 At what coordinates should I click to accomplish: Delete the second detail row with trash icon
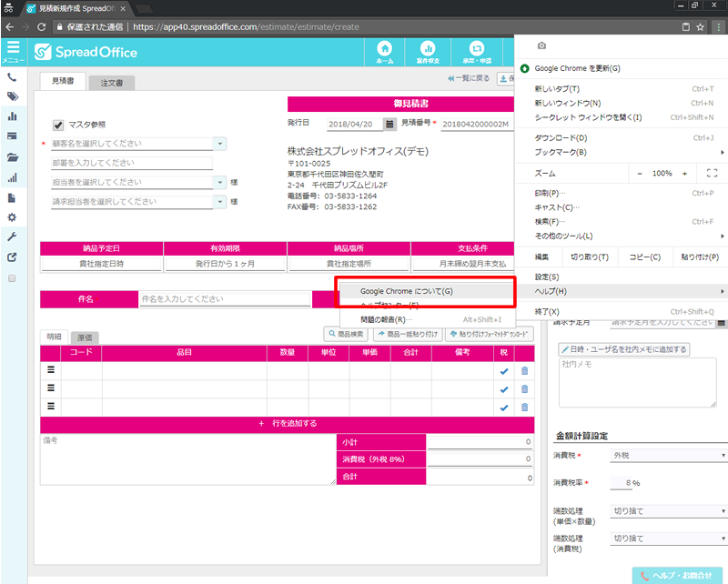click(x=525, y=389)
